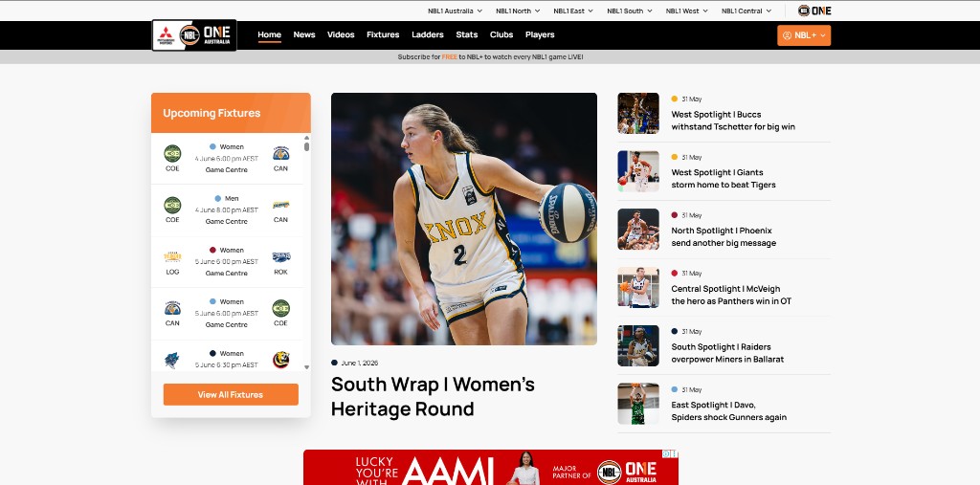Click thumbnail beside Buccs withstand Tschetter story

coord(638,113)
